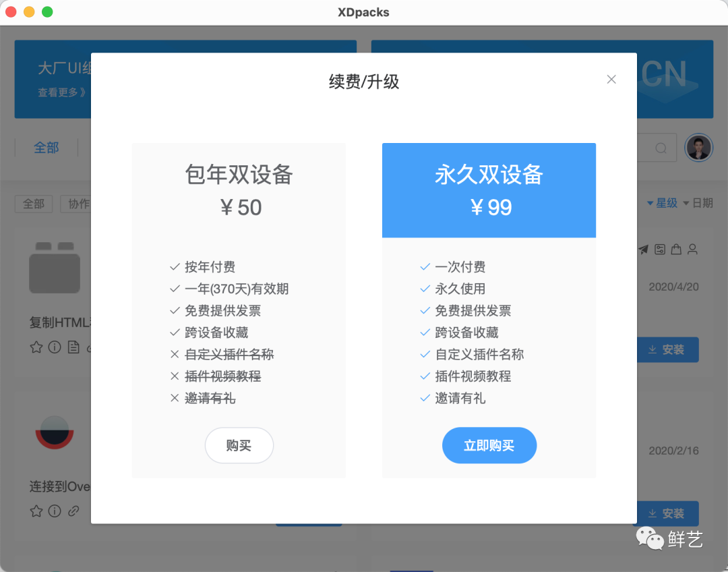Open the 连接到Ove plugin thumbnail
The width and height of the screenshot is (728, 572).
[x=55, y=432]
